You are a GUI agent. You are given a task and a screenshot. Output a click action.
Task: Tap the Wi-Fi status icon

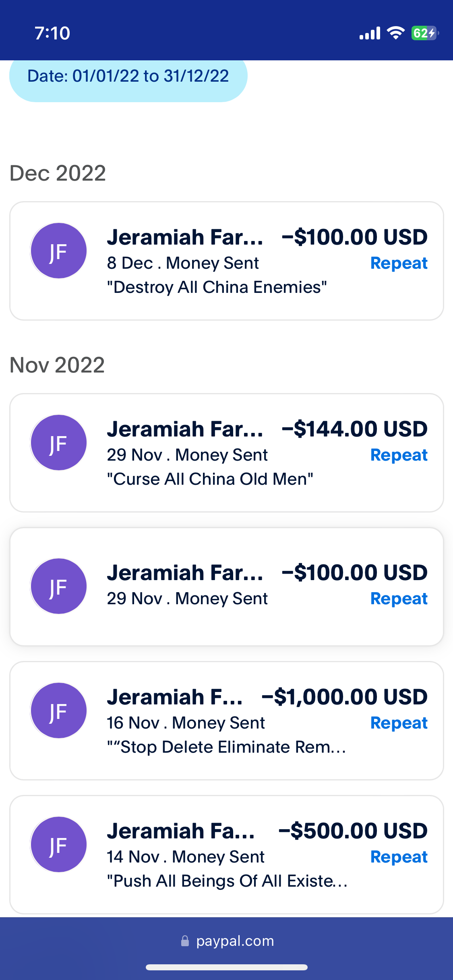pos(396,33)
